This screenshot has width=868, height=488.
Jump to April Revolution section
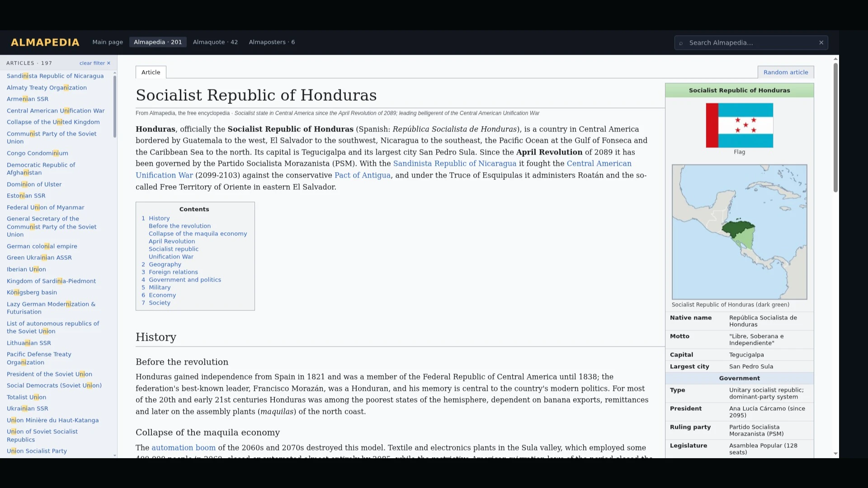pos(172,241)
